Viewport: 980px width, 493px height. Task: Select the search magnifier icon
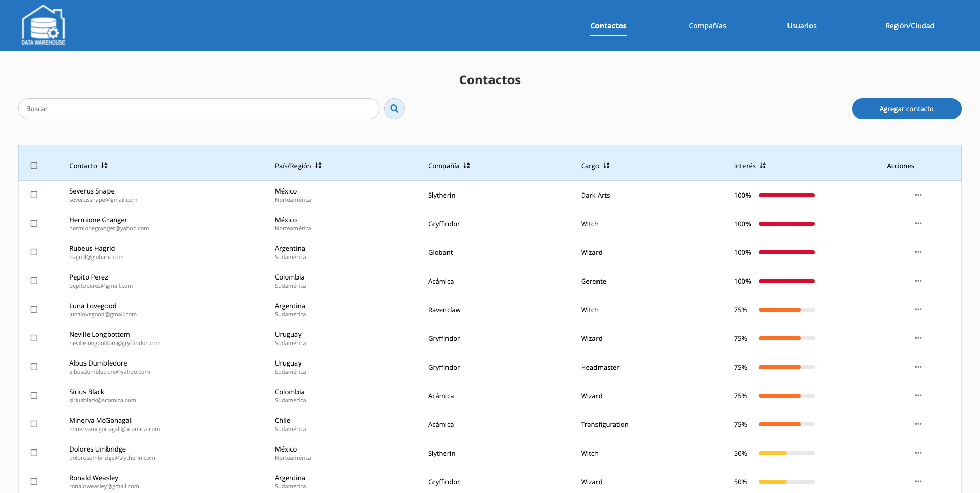click(394, 109)
